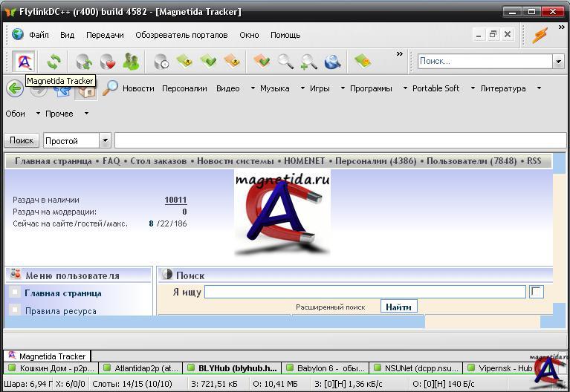
Task: Click the globe search spy icon
Action: click(x=332, y=62)
